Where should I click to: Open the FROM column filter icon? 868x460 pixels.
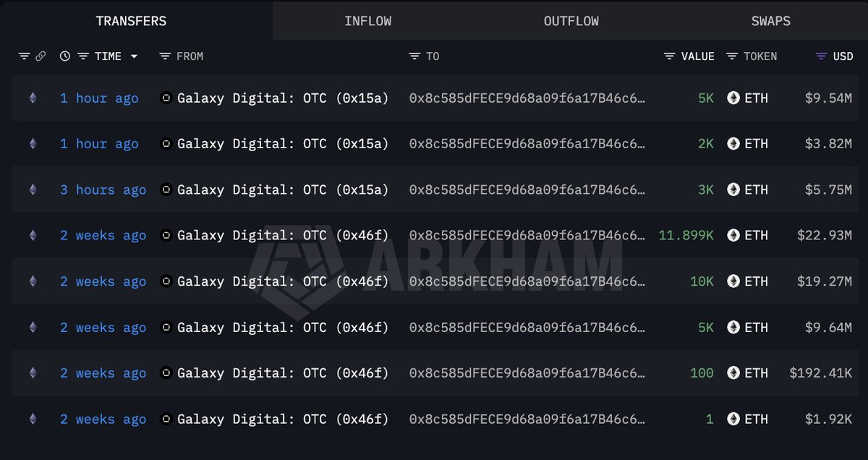tap(165, 56)
